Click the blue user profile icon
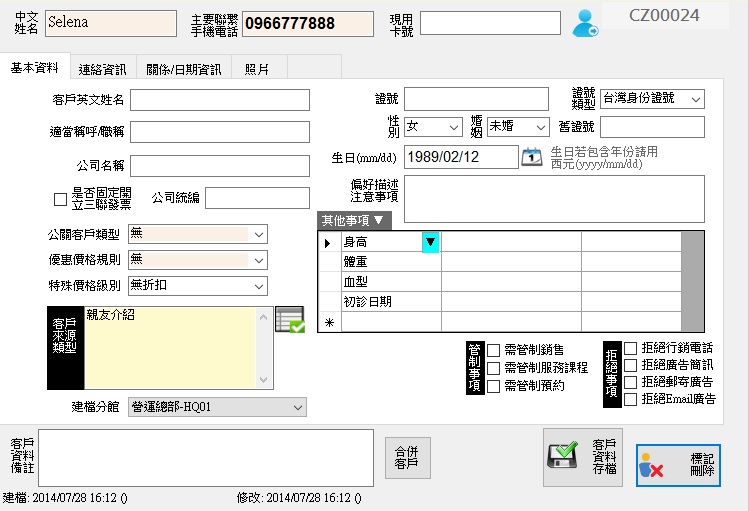Viewport: 749px width, 511px height. point(586,23)
